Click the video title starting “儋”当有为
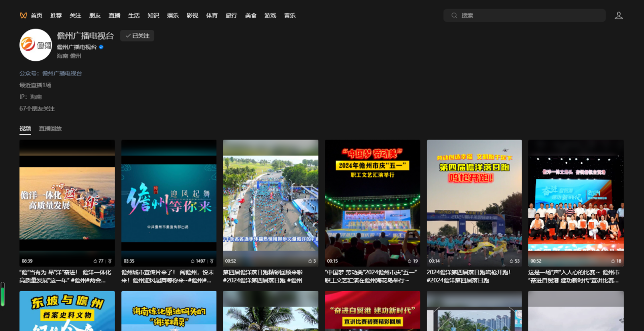This screenshot has height=331, width=644. 65,276
